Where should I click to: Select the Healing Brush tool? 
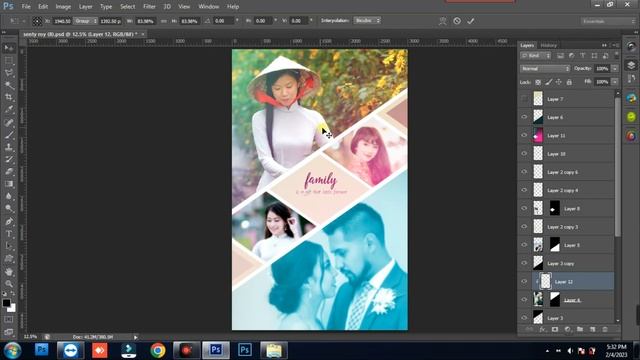pyautogui.click(x=9, y=122)
